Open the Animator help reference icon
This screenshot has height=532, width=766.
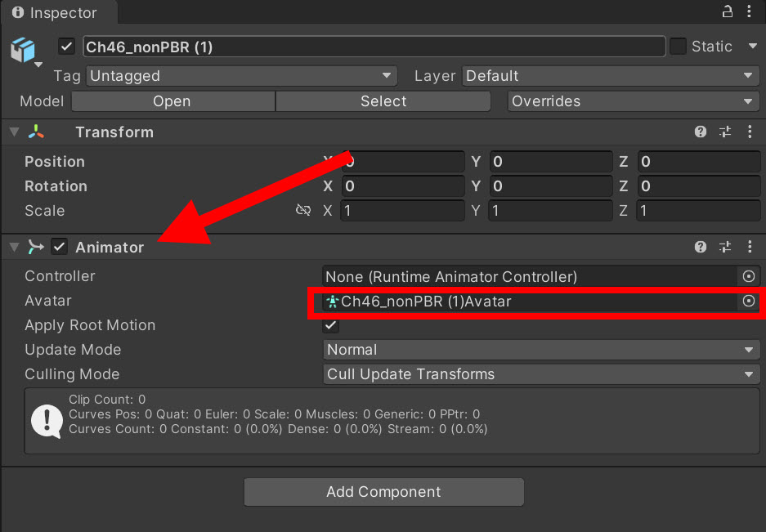tap(700, 247)
